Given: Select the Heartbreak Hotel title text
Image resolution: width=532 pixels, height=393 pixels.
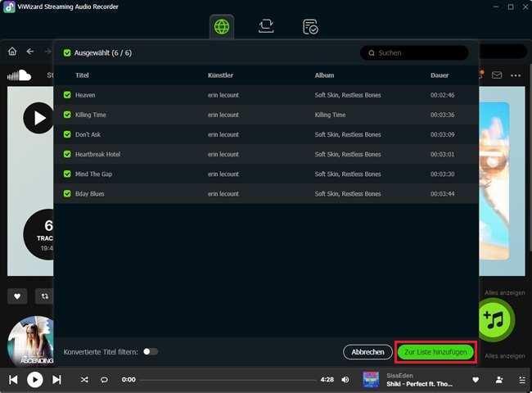Looking at the screenshot, I should tap(97, 154).
